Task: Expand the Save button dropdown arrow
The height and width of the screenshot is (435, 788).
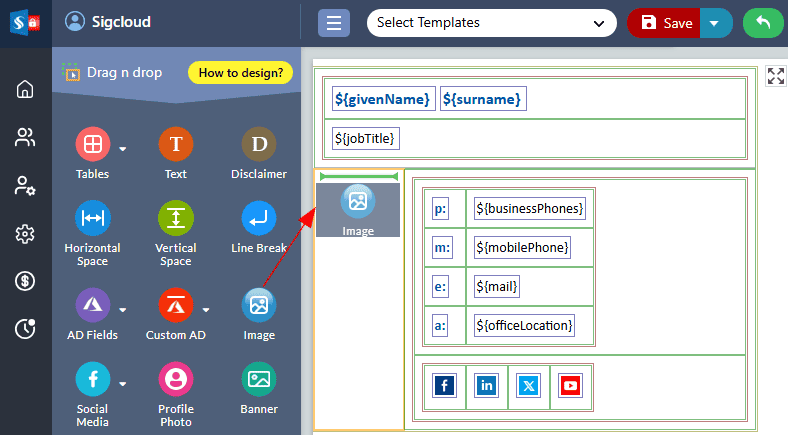Action: point(715,23)
